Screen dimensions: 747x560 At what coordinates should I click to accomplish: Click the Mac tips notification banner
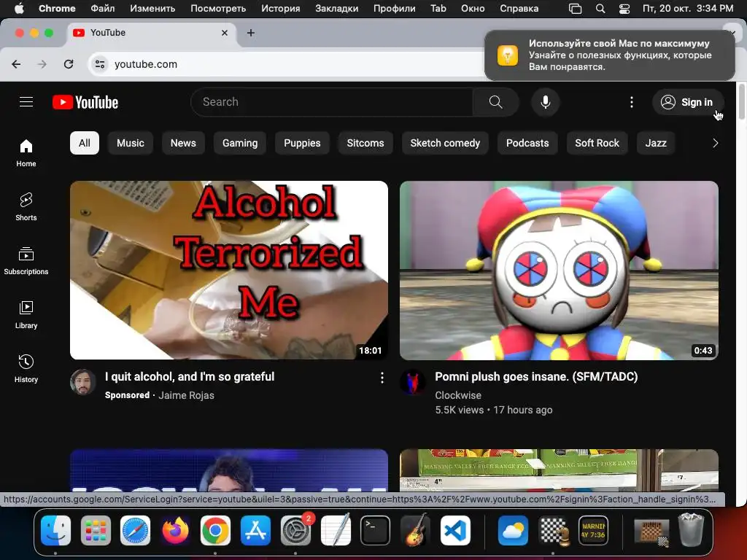point(609,55)
